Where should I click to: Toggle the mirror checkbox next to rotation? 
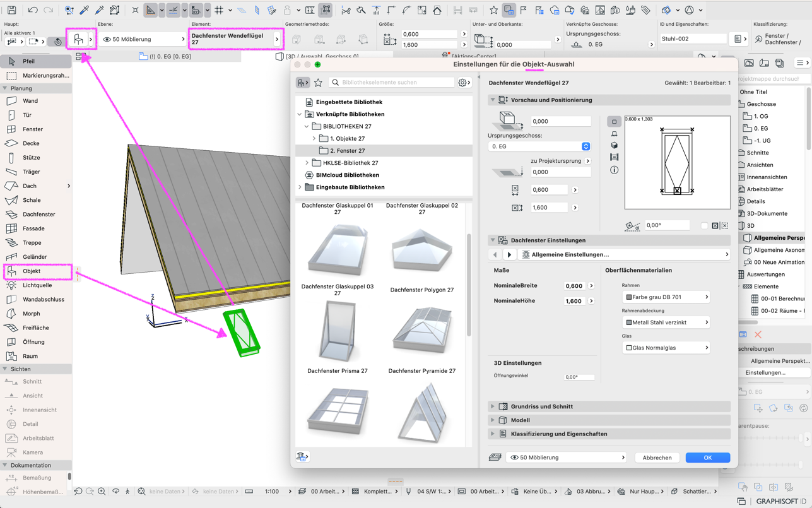tap(704, 225)
